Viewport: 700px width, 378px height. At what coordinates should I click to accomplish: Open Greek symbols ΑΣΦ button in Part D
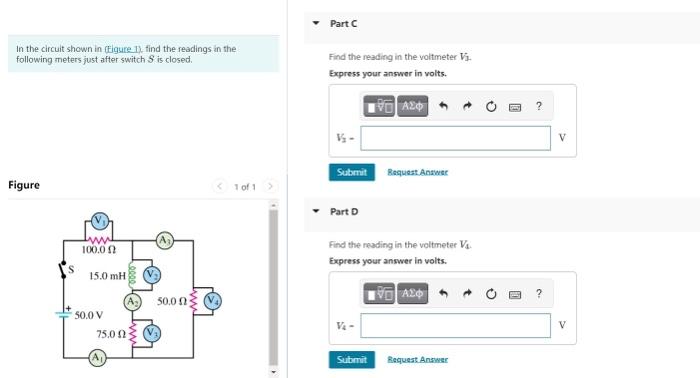tap(412, 294)
